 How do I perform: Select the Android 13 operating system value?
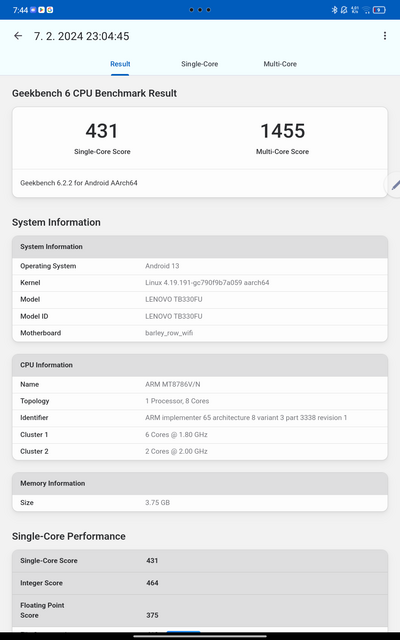coord(162,266)
